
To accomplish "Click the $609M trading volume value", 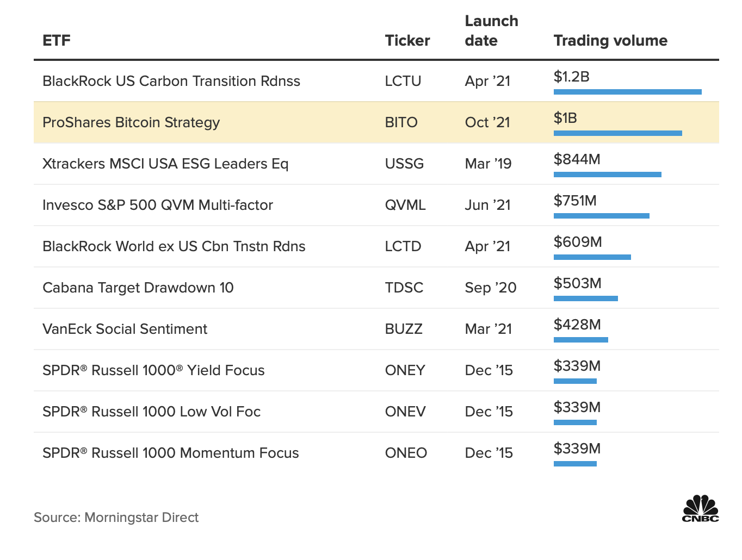I will [x=578, y=242].
